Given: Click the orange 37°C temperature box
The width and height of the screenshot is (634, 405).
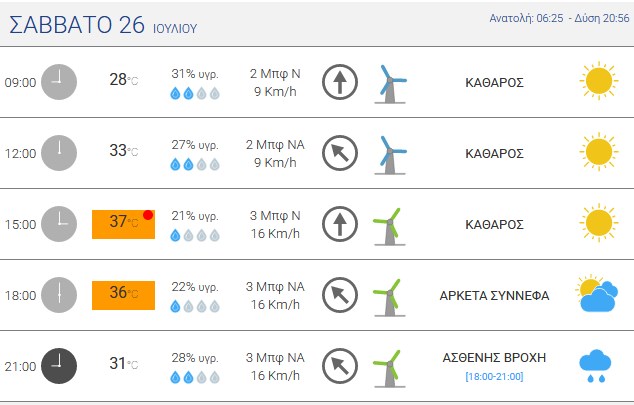Looking at the screenshot, I should click(x=123, y=224).
